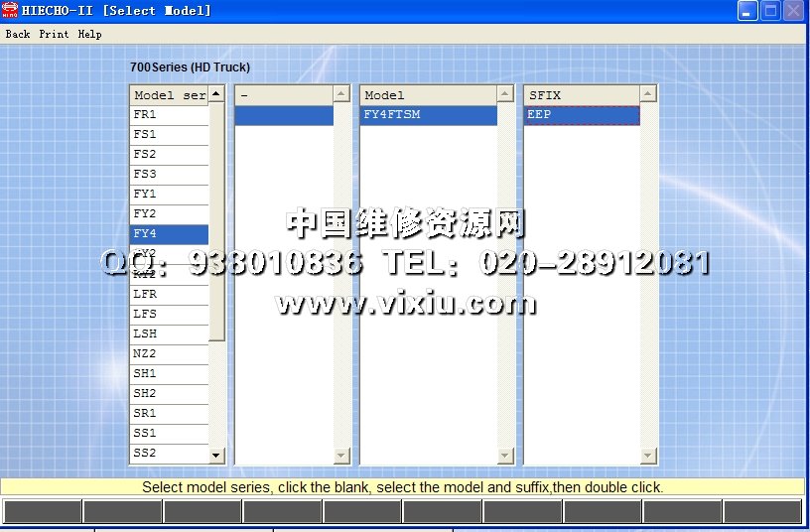Choose the FY1 model series

(169, 195)
